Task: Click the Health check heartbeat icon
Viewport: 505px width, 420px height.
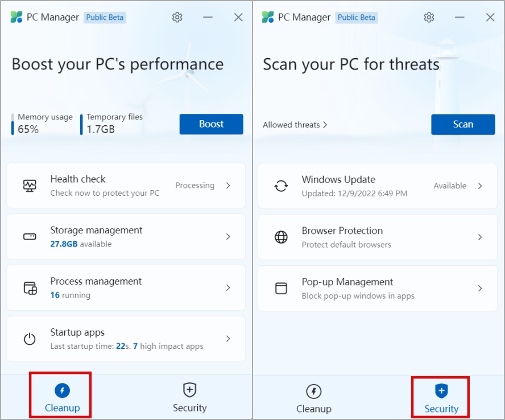Action: 30,186
